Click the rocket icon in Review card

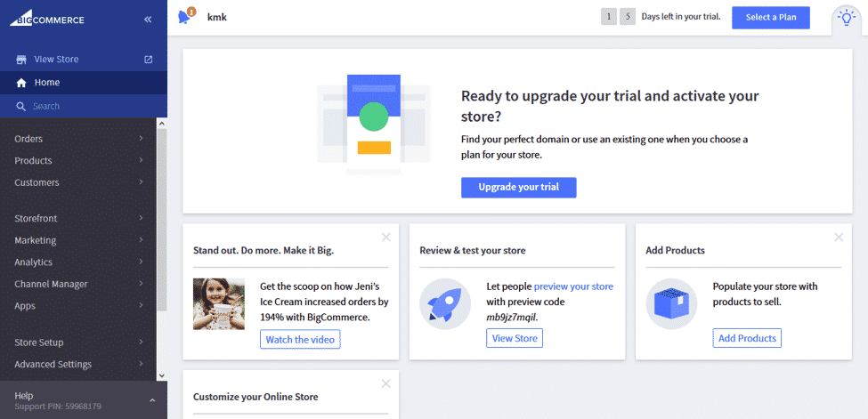click(445, 304)
